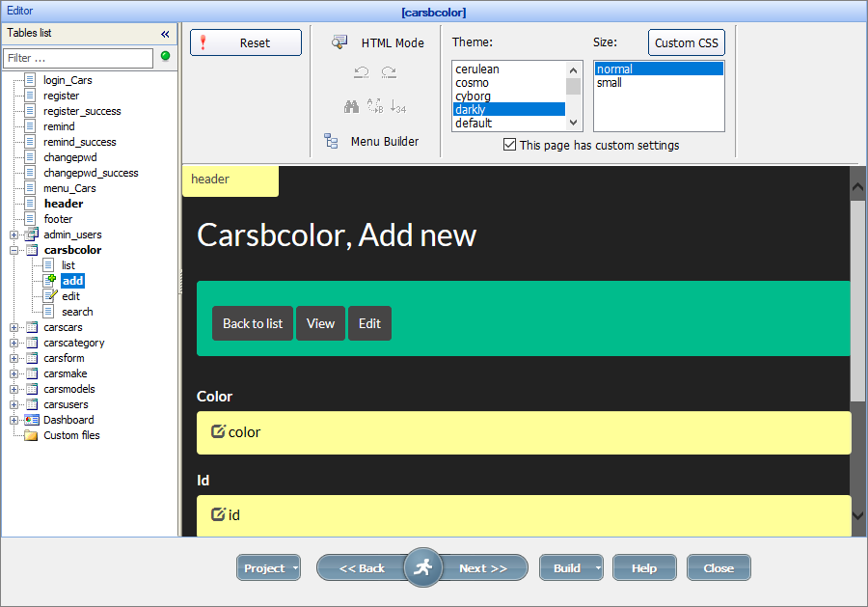
Task: Click the edit pencil icon beside color field
Action: click(x=219, y=432)
